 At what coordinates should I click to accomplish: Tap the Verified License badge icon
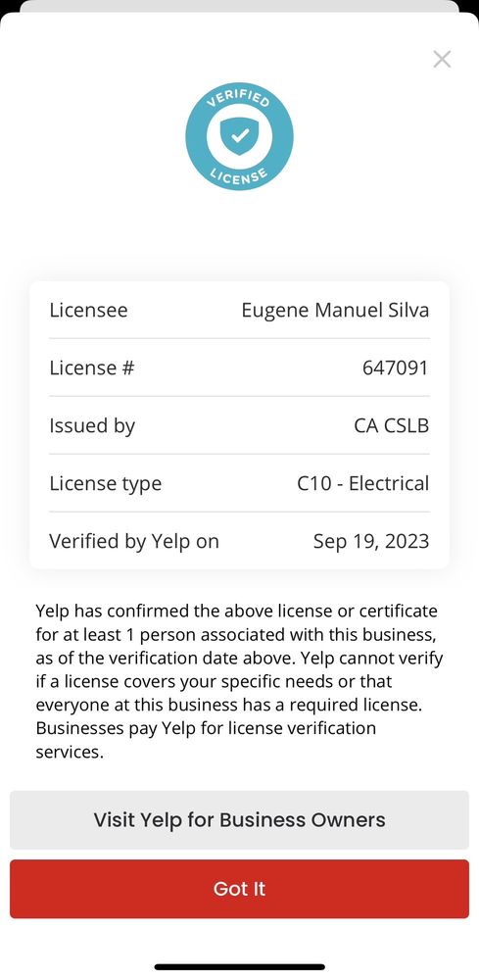pyautogui.click(x=239, y=137)
